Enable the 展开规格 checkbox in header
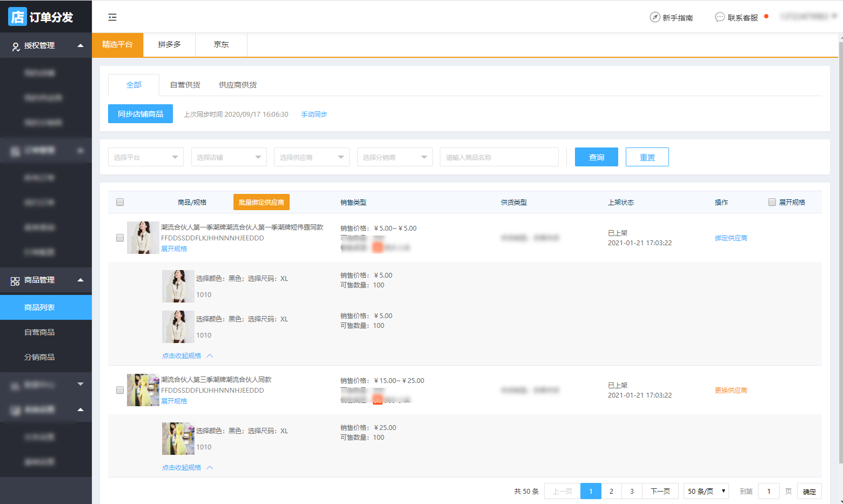The height and width of the screenshot is (504, 843). click(772, 202)
